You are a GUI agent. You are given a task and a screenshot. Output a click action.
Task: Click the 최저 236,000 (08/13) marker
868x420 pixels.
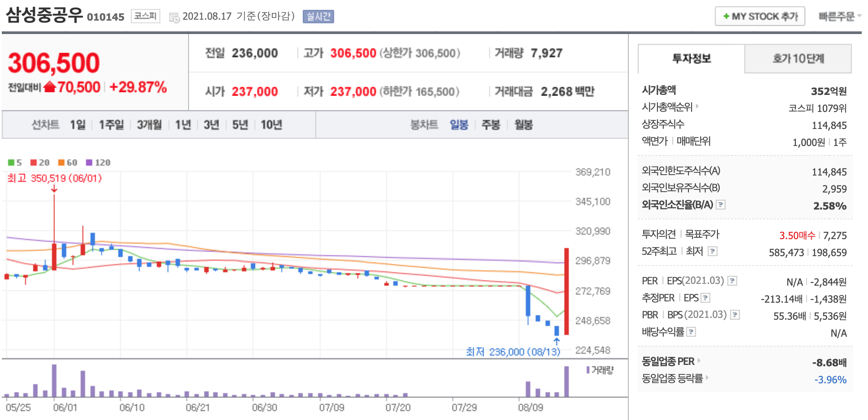[x=513, y=352]
